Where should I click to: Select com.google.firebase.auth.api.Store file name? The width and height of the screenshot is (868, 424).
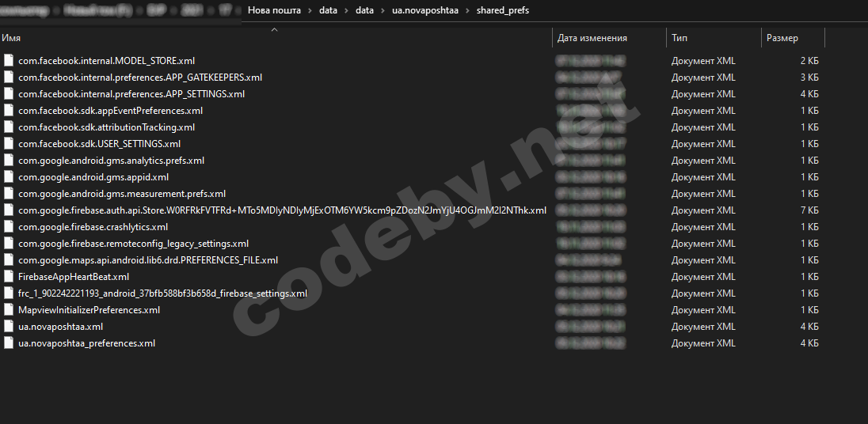pyautogui.click(x=282, y=210)
